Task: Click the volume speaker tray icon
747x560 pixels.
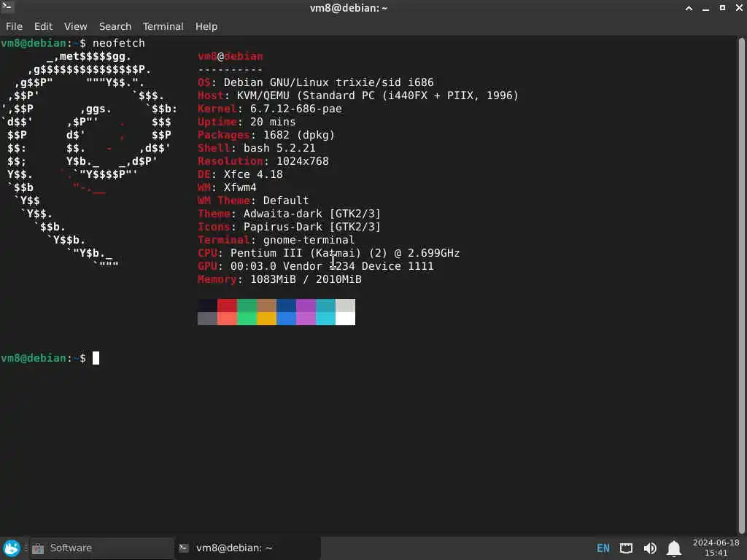Action: (x=650, y=548)
